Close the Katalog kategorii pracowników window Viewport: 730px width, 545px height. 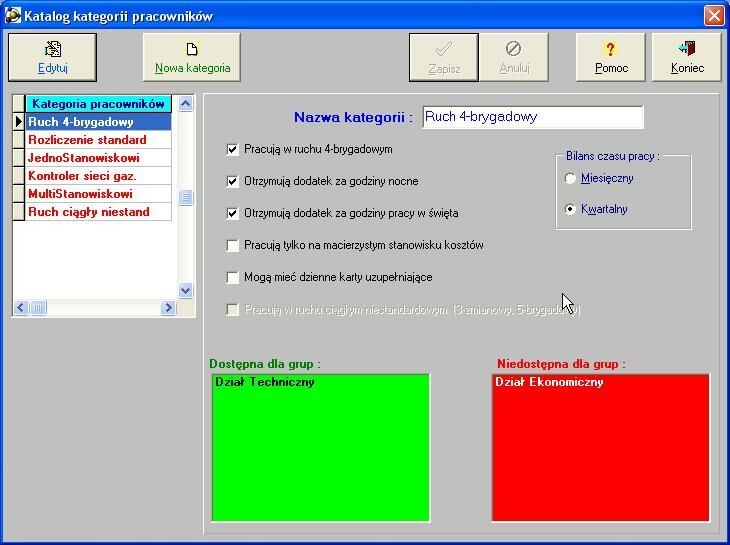coord(714,15)
